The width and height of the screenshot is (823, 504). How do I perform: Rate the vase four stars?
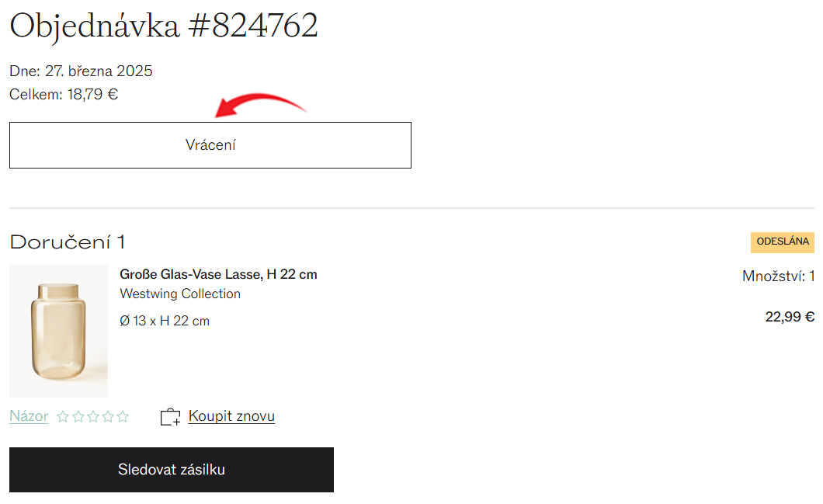click(108, 417)
